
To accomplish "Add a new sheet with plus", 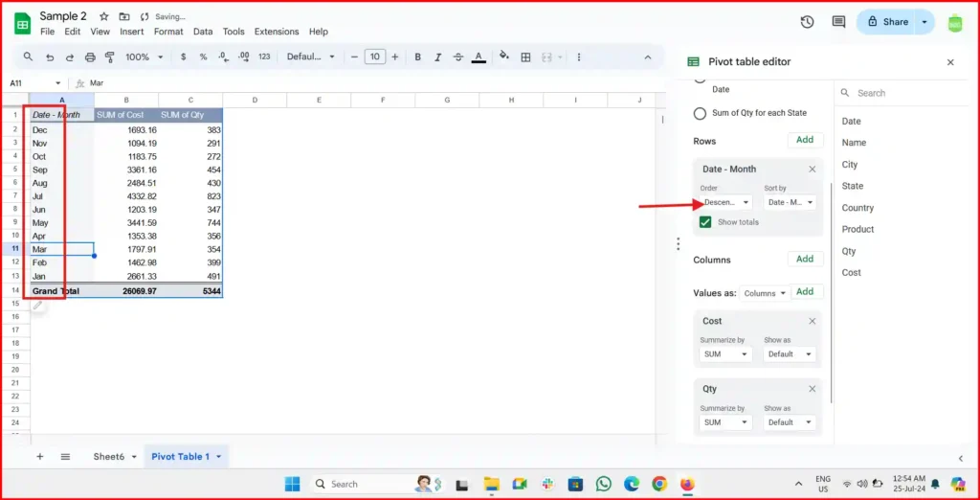I will pyautogui.click(x=40, y=456).
